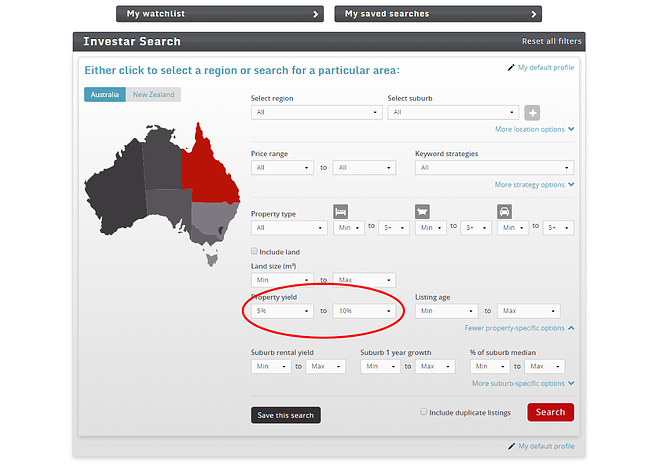Image resolution: width=666 pixels, height=474 pixels.
Task: Select the Australia tab
Action: [x=105, y=94]
